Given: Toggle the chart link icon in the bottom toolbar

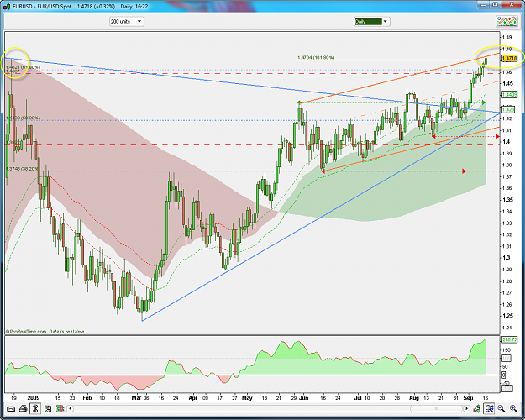Looking at the screenshot, I should coord(35,408).
